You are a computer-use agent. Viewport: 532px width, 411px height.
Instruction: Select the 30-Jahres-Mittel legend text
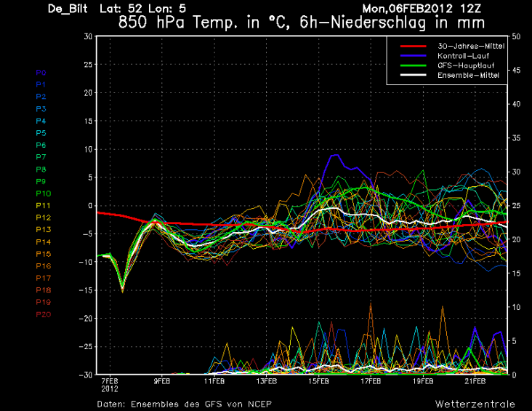[x=471, y=47]
